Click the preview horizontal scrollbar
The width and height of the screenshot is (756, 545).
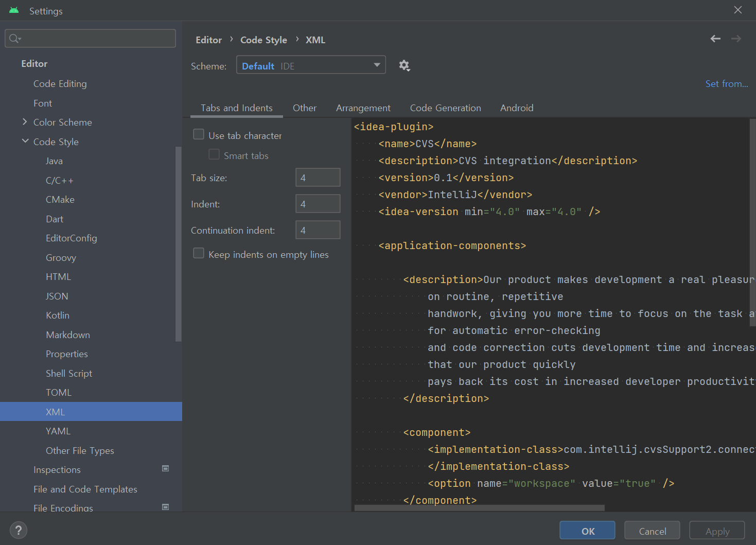(479, 508)
